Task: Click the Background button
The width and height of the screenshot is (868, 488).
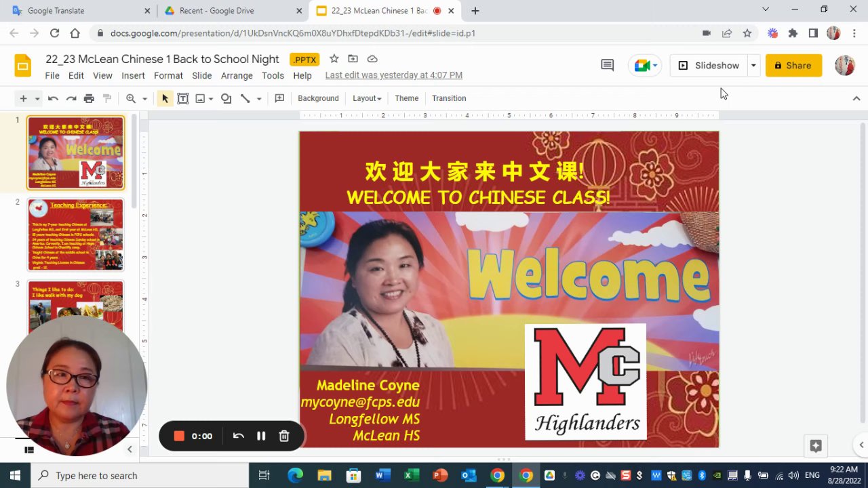Action: pos(318,98)
